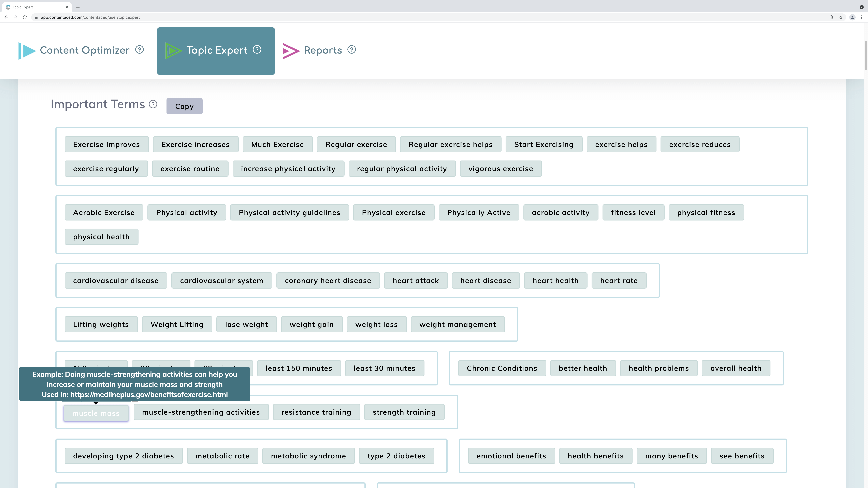Select the 'Start Exercising' term chip
Image resolution: width=868 pixels, height=488 pixels.
point(544,144)
